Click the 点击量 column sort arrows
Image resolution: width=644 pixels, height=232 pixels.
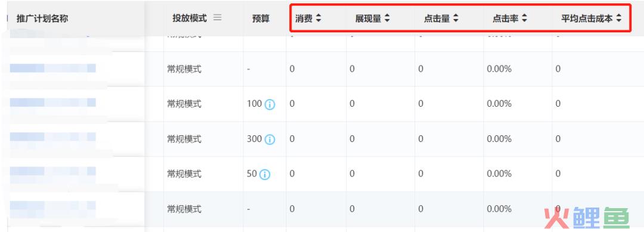(x=456, y=18)
